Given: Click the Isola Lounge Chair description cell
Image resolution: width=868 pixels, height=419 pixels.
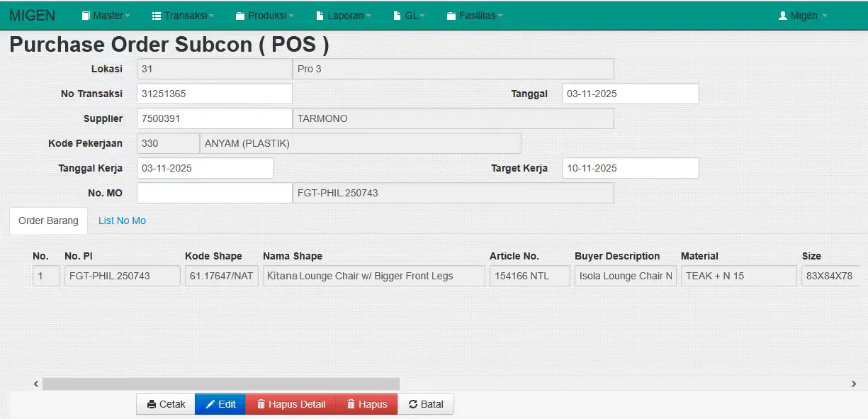Looking at the screenshot, I should point(626,276).
